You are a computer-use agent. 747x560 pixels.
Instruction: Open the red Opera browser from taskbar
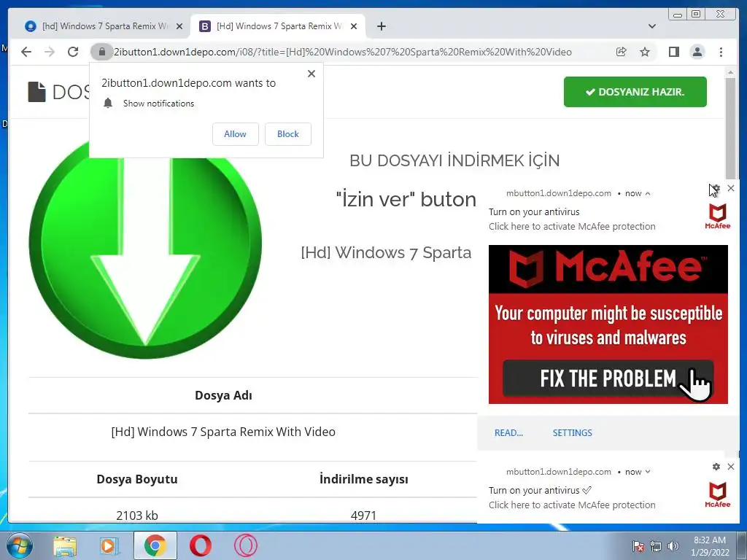201,545
